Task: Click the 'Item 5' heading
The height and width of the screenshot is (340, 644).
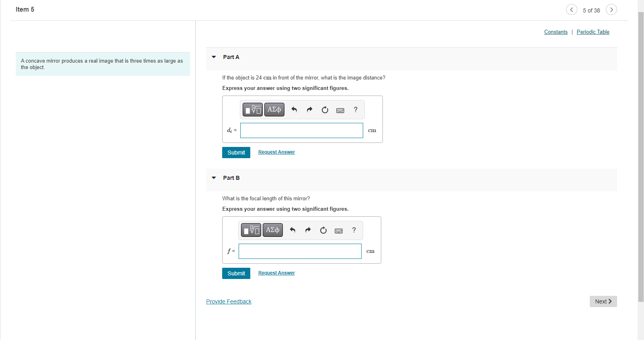Action: coord(25,9)
